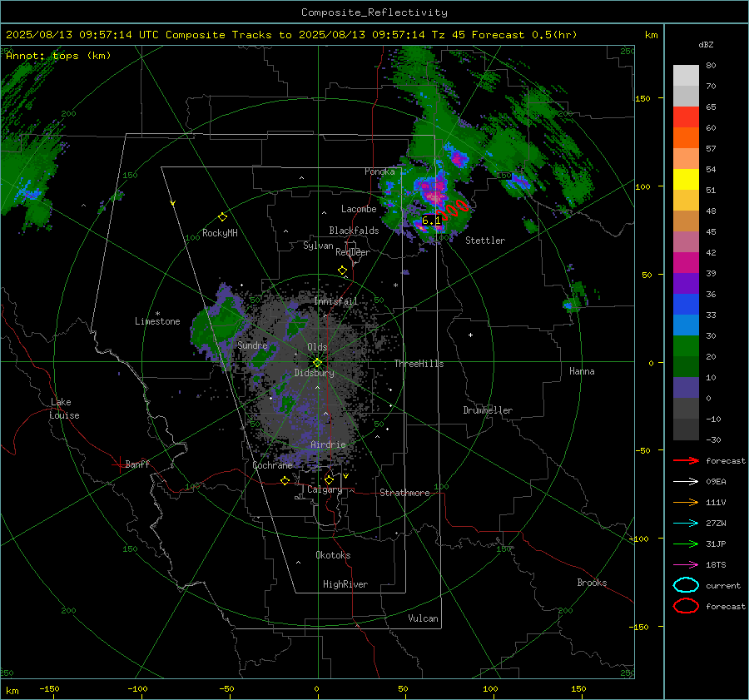749x700 pixels.
Task: Click the Airdrie city label
Action: pos(328,444)
